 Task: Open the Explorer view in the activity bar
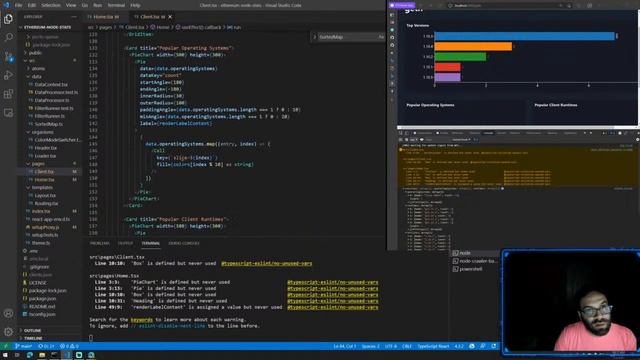click(x=8, y=19)
